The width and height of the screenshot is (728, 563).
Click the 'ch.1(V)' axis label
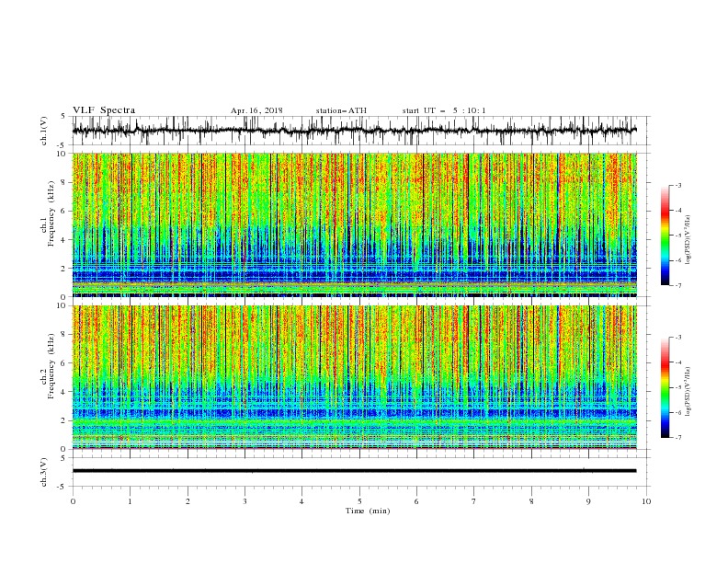pos(44,131)
